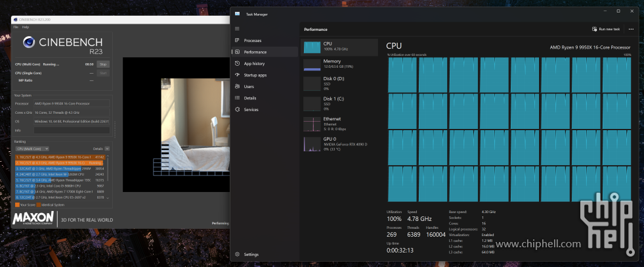The width and height of the screenshot is (644, 267).
Task: Go to Startup apps in Task Manager
Action: point(265,75)
